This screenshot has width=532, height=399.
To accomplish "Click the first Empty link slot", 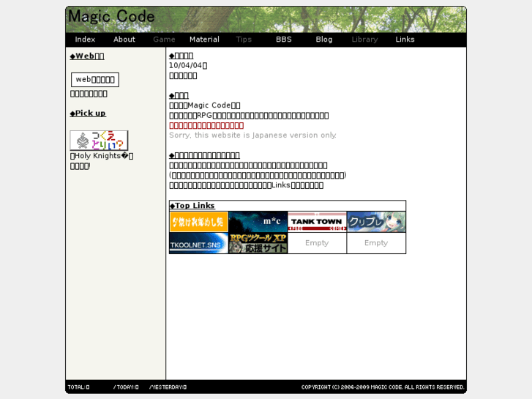I will point(317,243).
